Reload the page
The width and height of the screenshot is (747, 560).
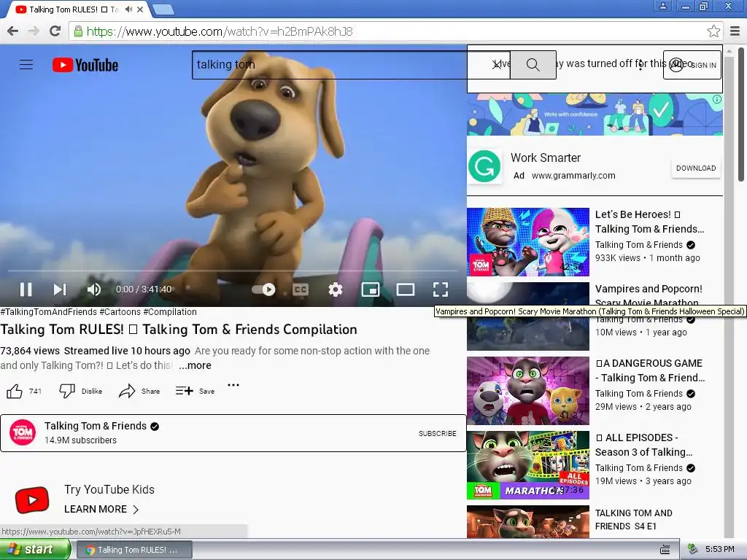coord(55,31)
